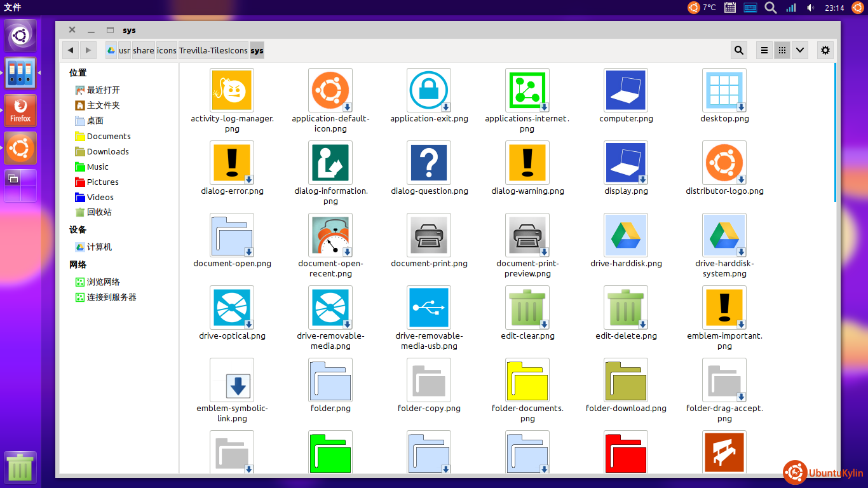Screen dimensions: 868x488
Task: Open the clock 23:14 menu
Action: (834, 8)
